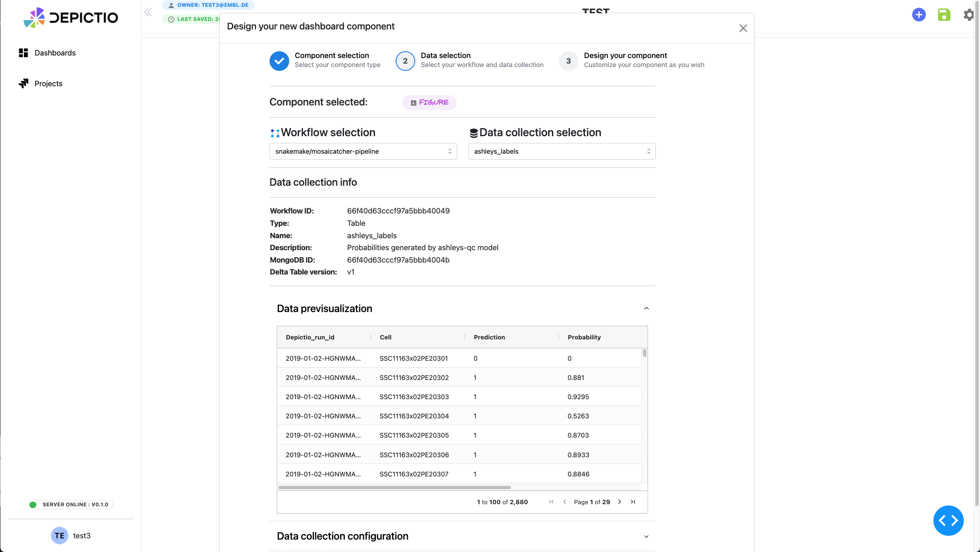Click the blue add component plus icon
Screen dimensions: 980x552
coord(919,15)
